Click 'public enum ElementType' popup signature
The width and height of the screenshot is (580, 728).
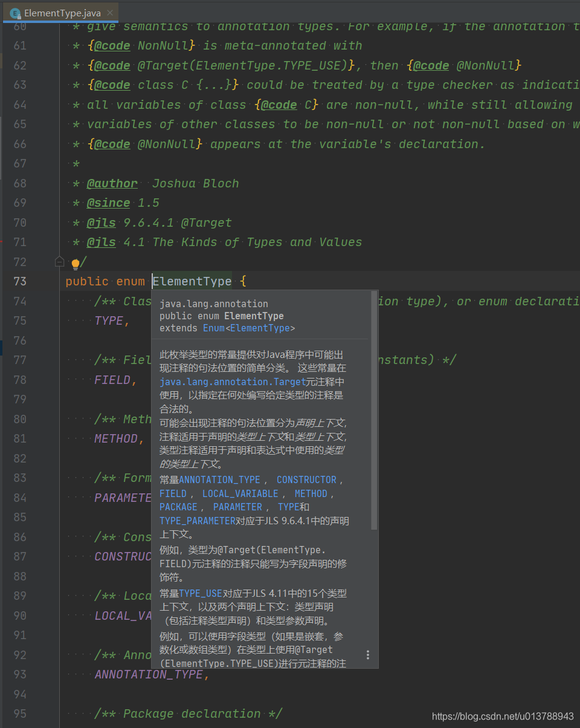coord(222,316)
